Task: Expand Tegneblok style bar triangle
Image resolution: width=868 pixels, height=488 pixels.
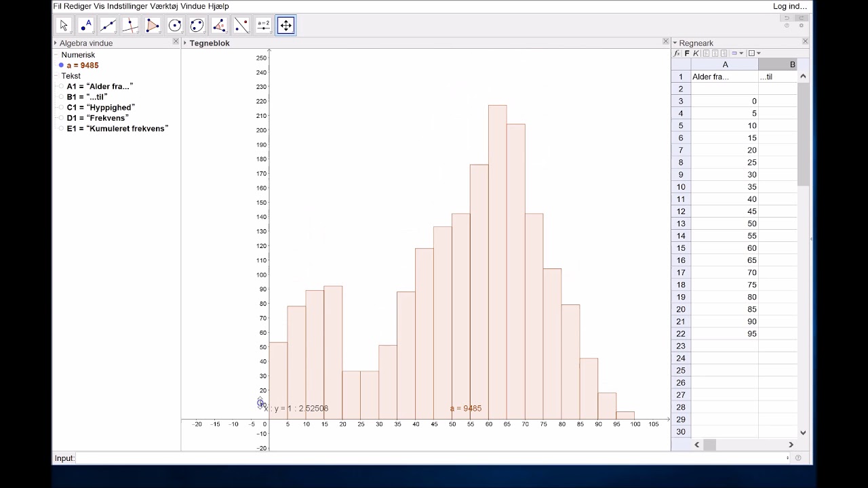Action: coord(185,43)
